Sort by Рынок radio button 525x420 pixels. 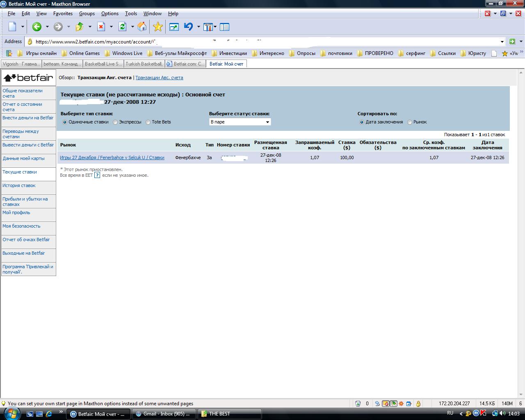410,122
